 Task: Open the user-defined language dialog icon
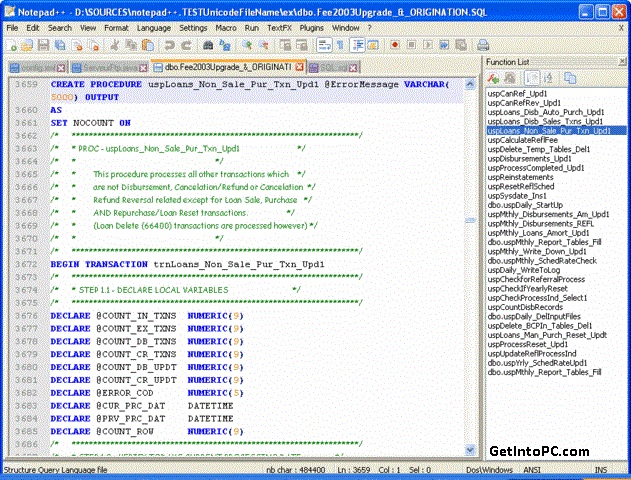click(373, 45)
